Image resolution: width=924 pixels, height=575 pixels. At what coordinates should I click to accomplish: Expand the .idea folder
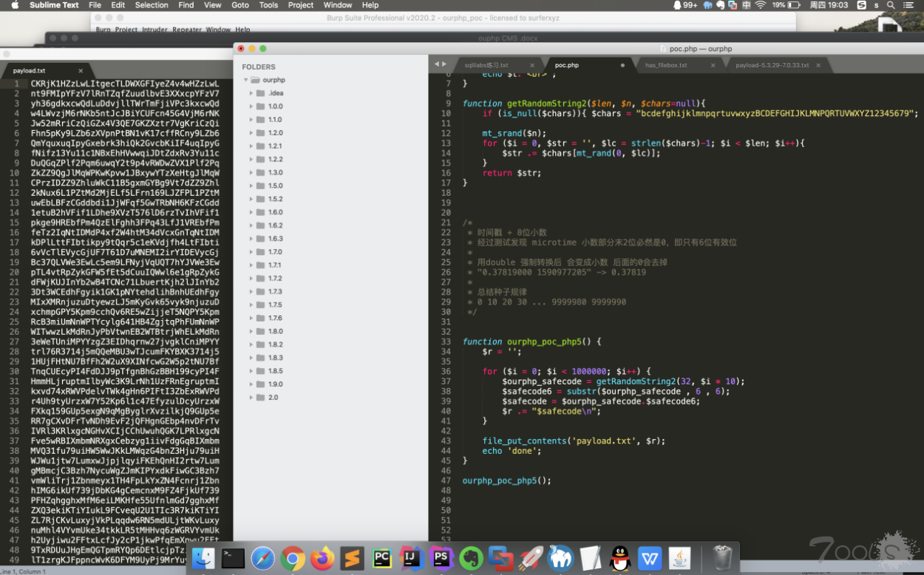click(x=251, y=93)
